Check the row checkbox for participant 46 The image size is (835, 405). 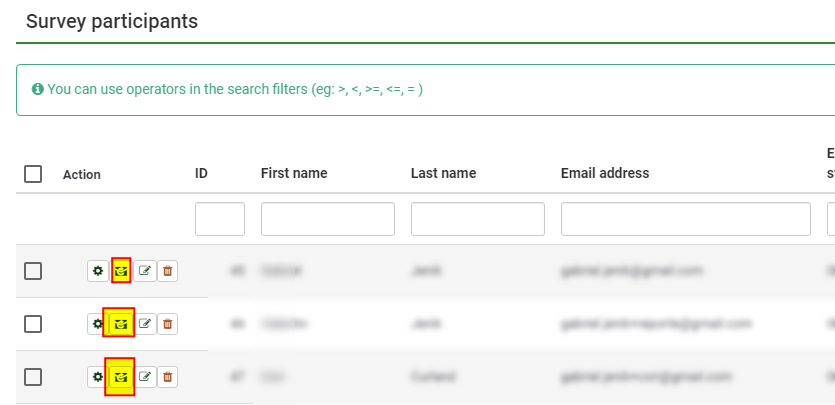(x=33, y=323)
